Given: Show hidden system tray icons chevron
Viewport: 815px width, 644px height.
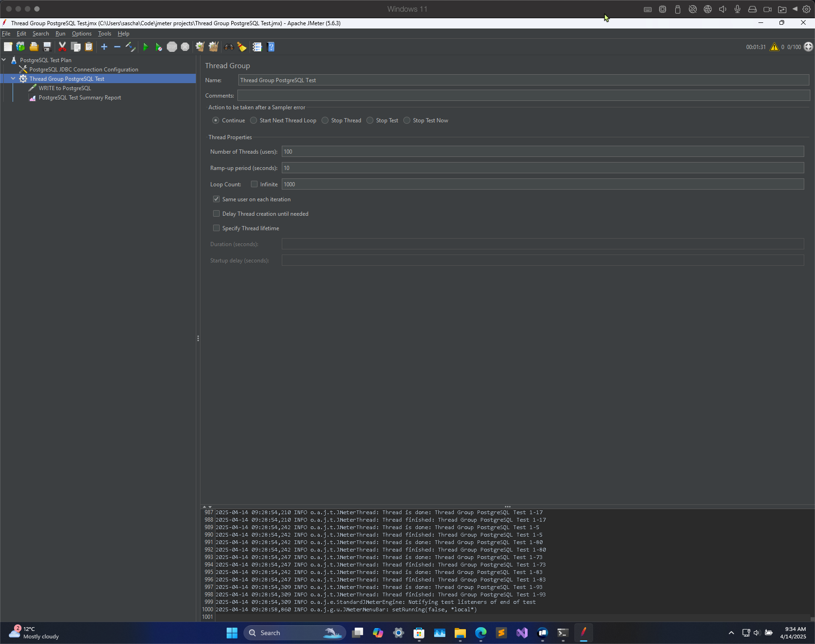Looking at the screenshot, I should click(x=731, y=633).
